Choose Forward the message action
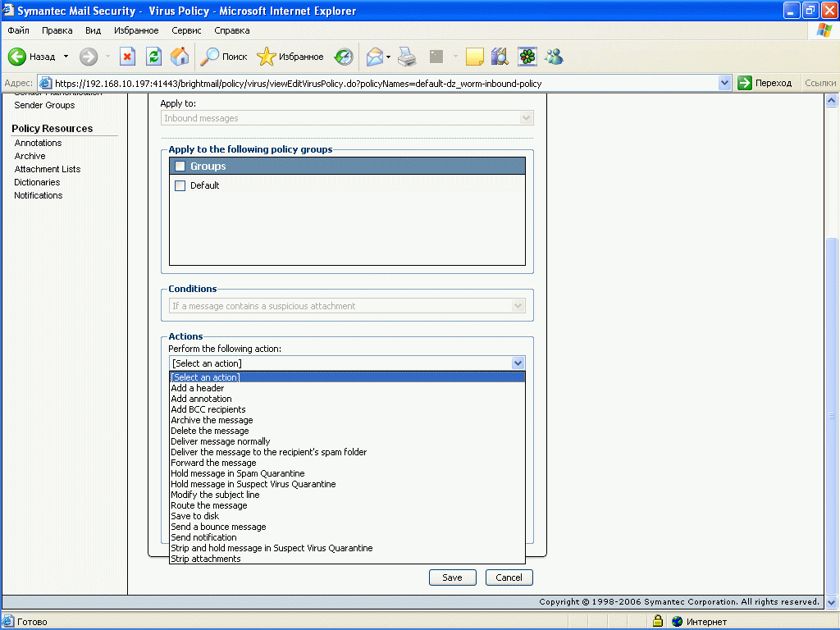The height and width of the screenshot is (630, 840). pyautogui.click(x=347, y=463)
